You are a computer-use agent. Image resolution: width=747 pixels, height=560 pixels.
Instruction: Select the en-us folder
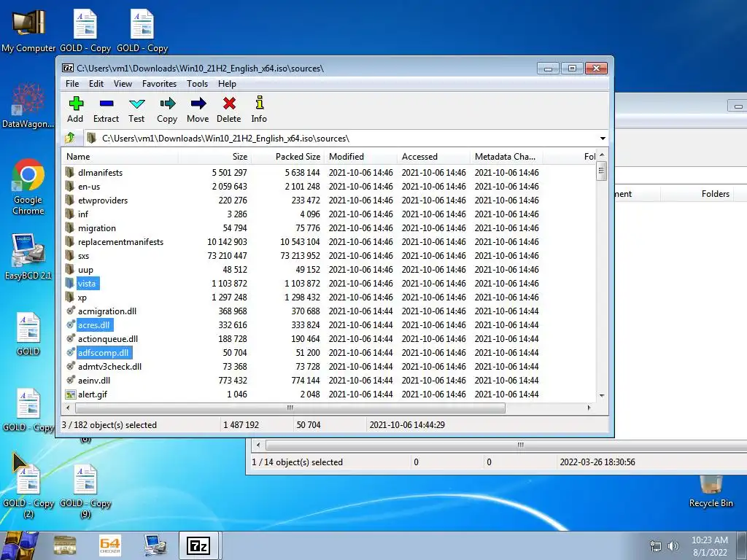pyautogui.click(x=89, y=186)
